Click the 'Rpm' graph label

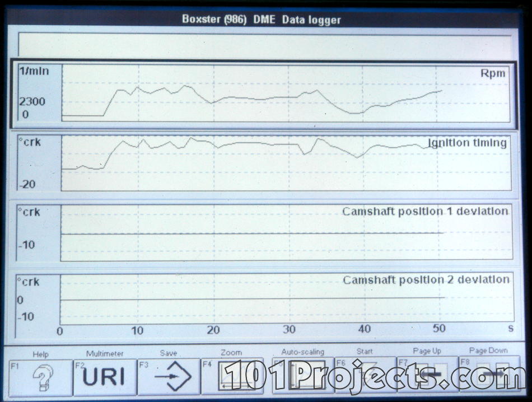[x=493, y=73]
